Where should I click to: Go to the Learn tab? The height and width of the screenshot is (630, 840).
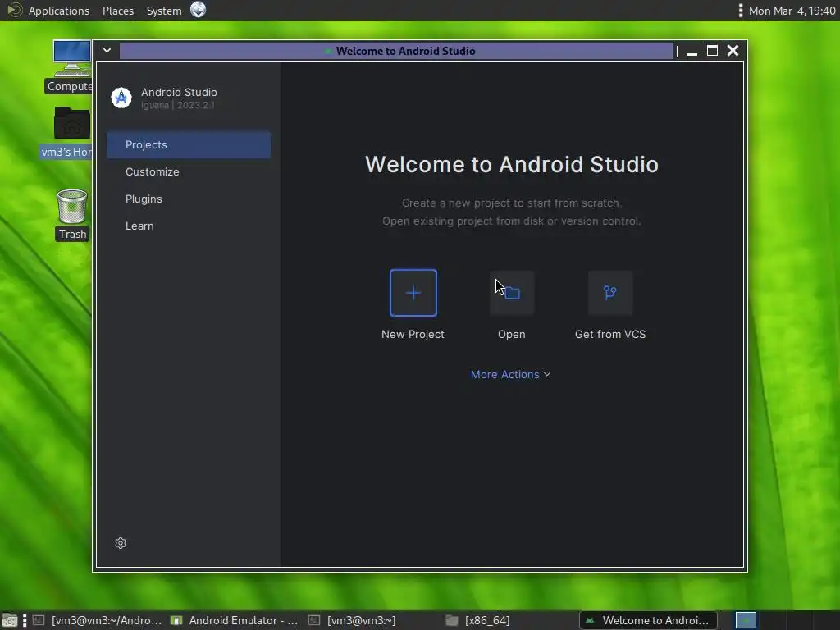tap(189, 226)
